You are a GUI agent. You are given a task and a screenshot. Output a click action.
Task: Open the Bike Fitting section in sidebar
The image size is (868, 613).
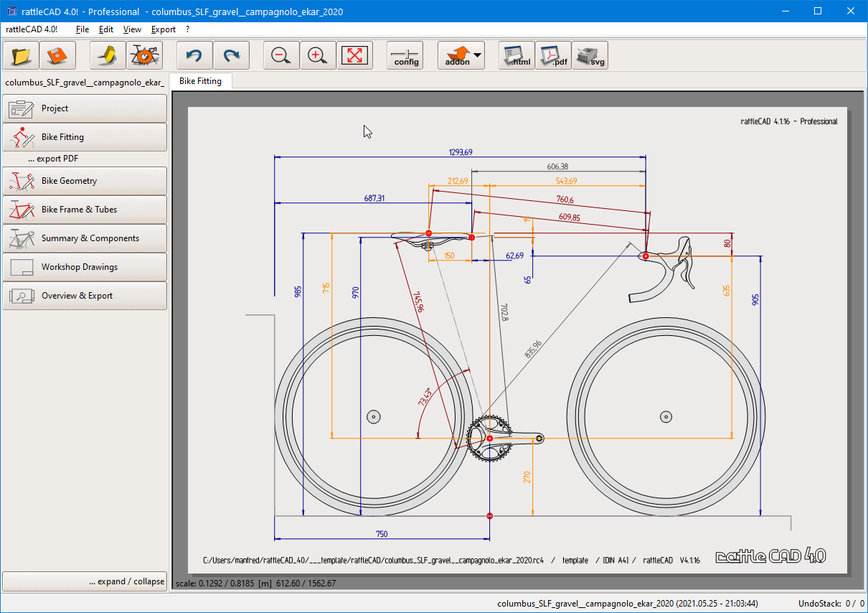[x=85, y=137]
